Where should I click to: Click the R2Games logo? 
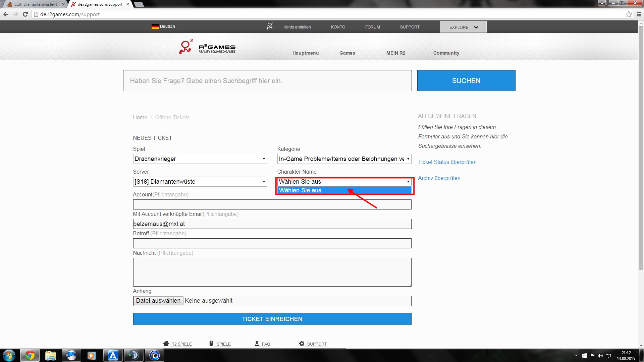click(207, 47)
